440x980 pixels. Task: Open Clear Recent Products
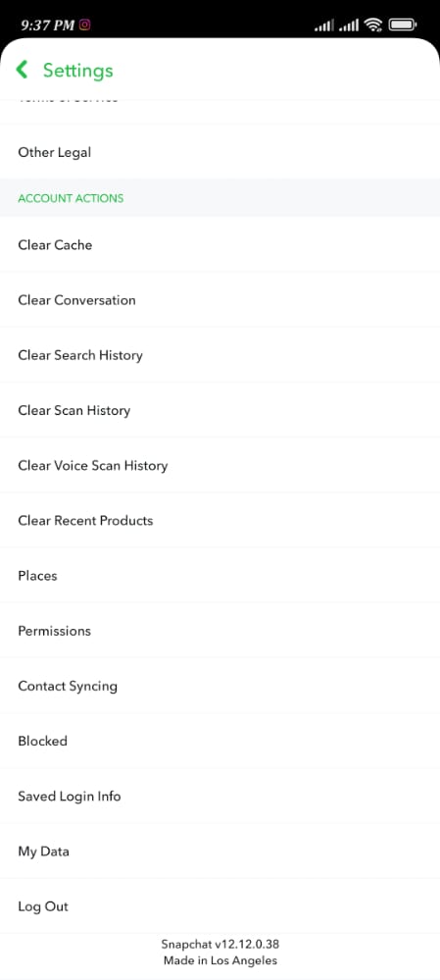(220, 520)
